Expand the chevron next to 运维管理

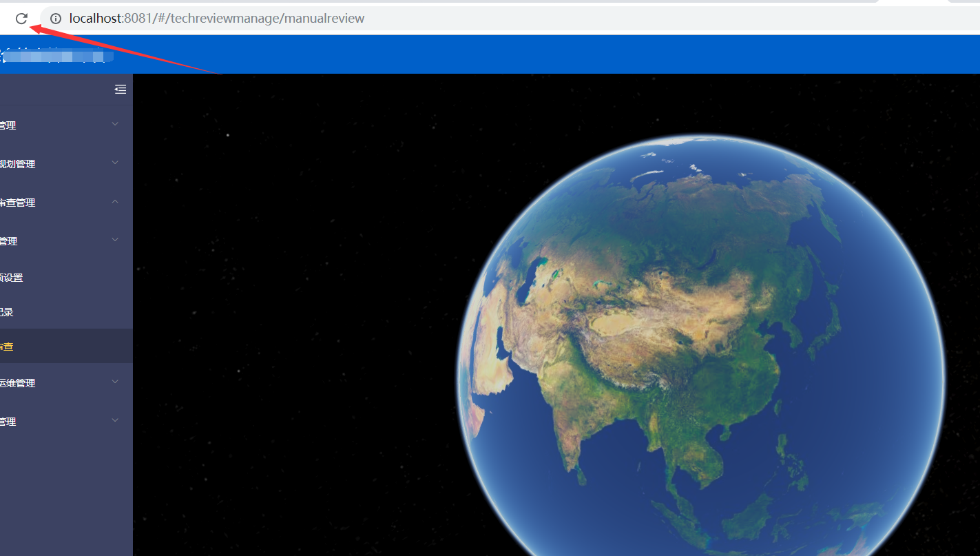coord(115,382)
